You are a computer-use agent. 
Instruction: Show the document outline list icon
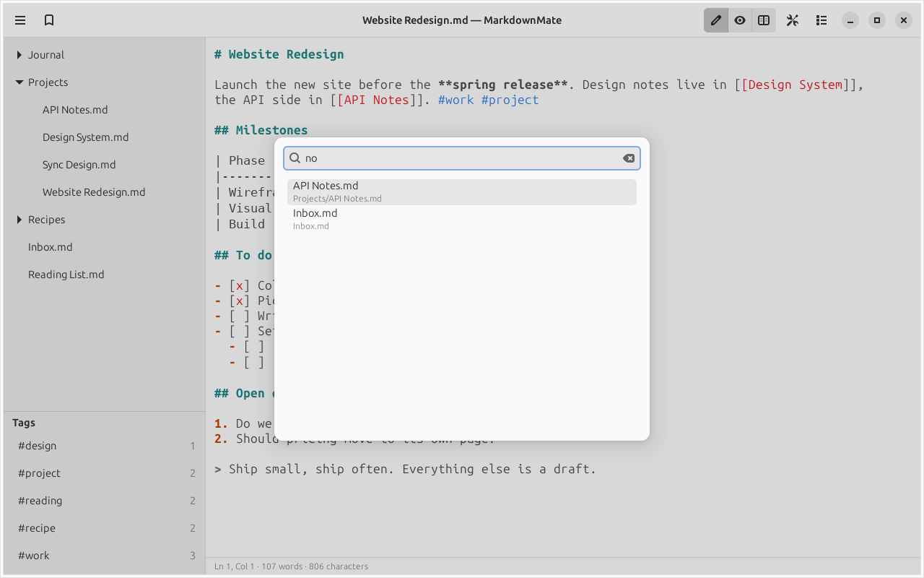[x=821, y=20]
